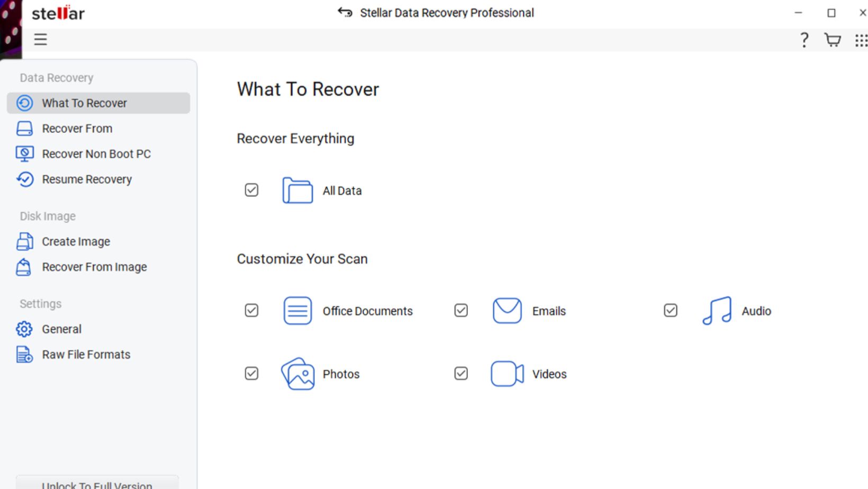This screenshot has height=489, width=868.
Task: Click the Videos label
Action: pyautogui.click(x=549, y=374)
